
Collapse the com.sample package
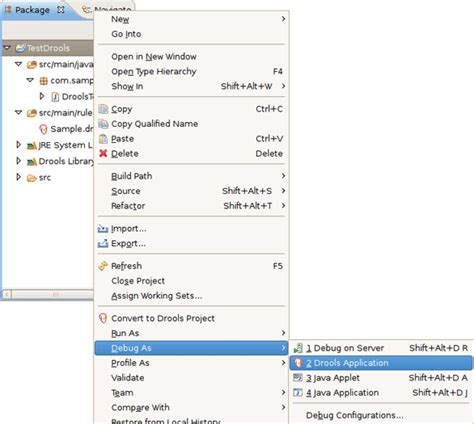tap(30, 80)
